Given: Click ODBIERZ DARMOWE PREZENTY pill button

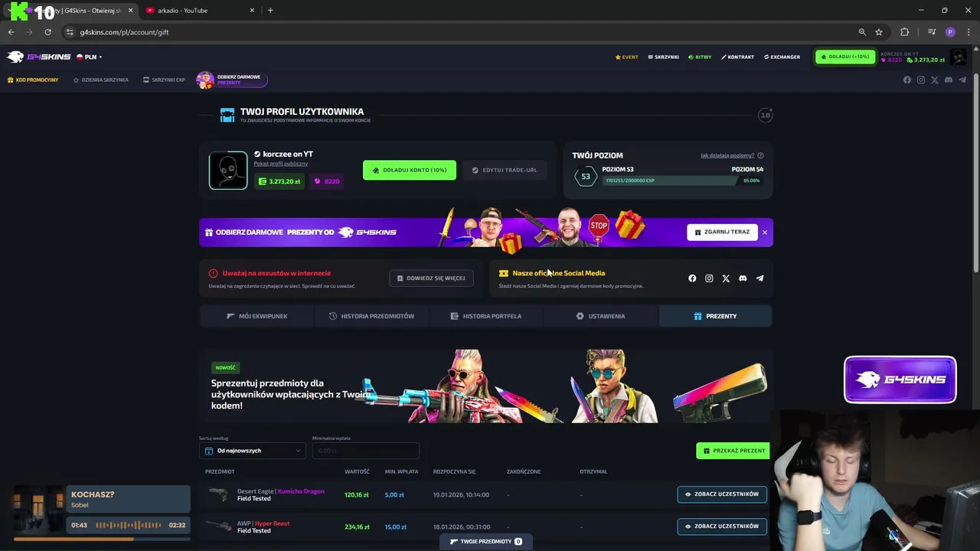Looking at the screenshot, I should point(232,80).
